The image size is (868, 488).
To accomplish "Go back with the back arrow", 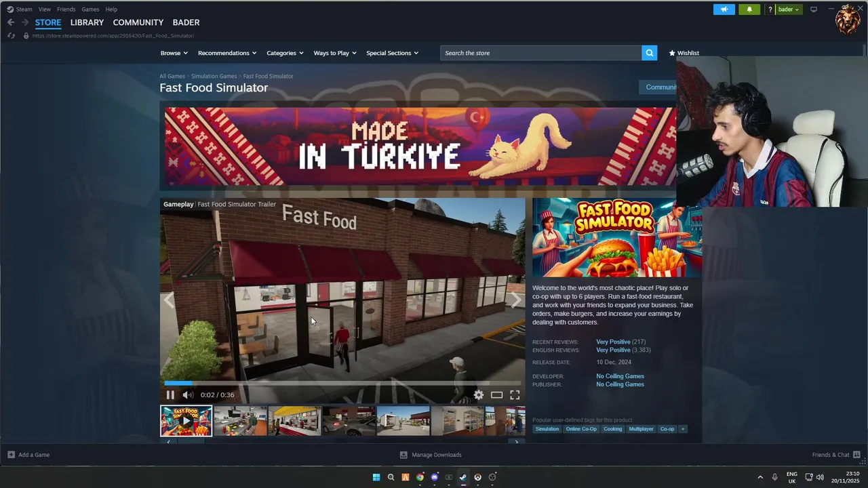I will [x=11, y=22].
